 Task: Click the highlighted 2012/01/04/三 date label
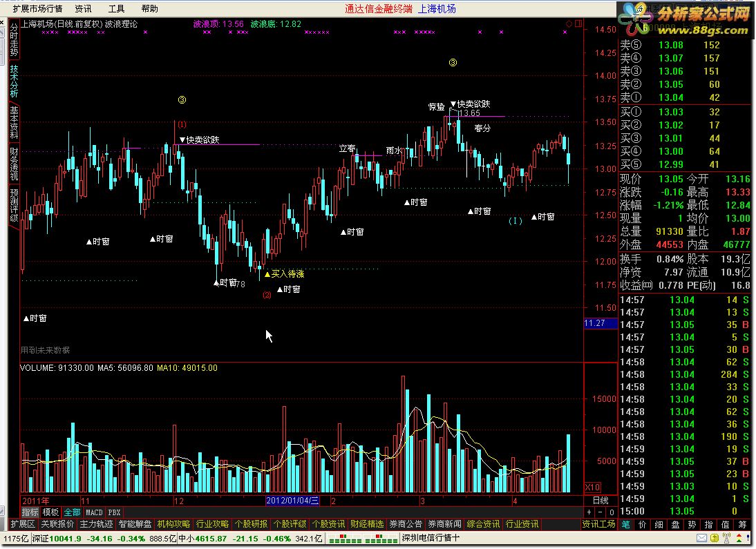coord(293,501)
